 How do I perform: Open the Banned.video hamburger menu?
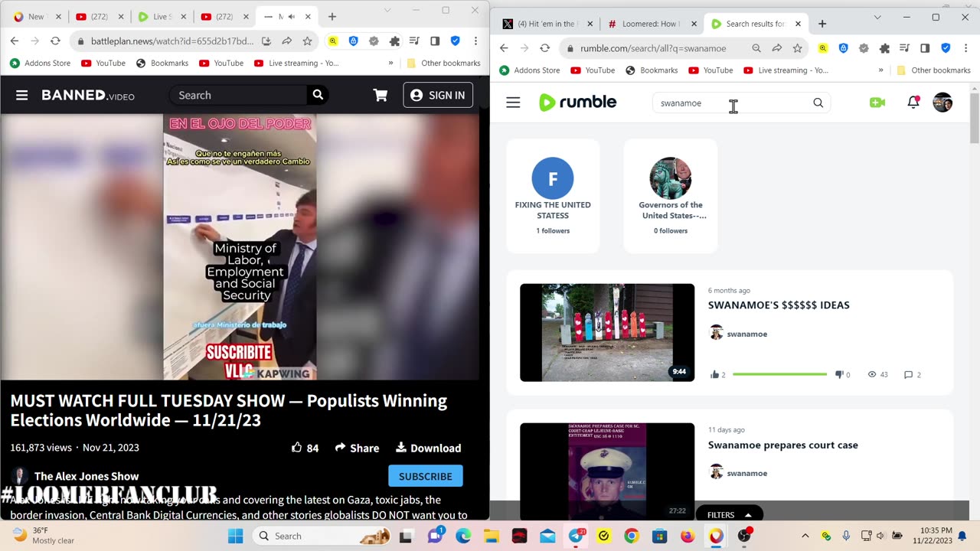(21, 95)
